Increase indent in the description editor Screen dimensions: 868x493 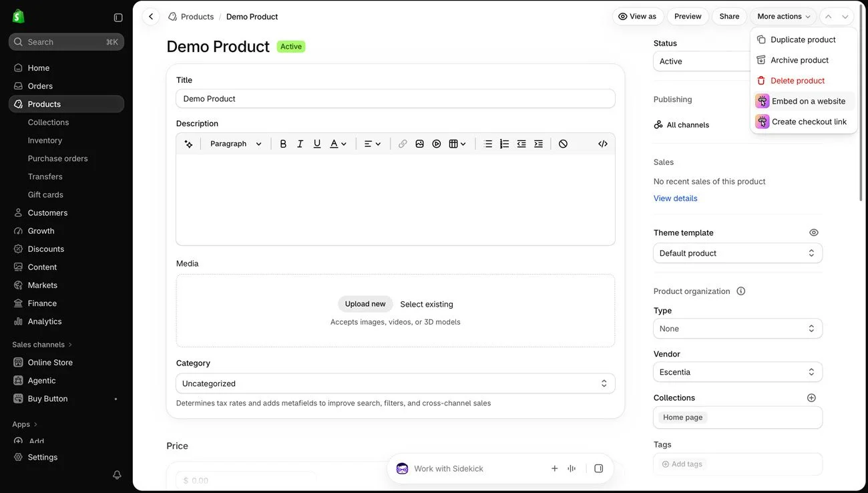(538, 144)
